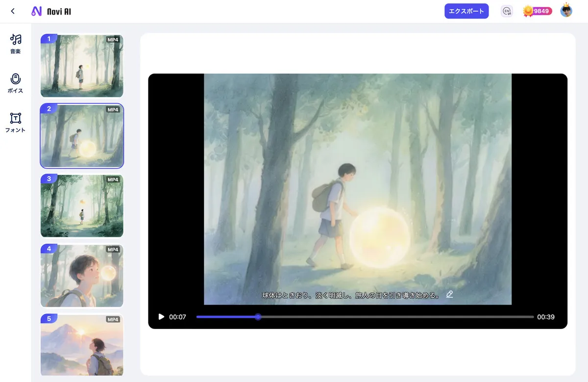Open the 9849 credits badge

[538, 11]
